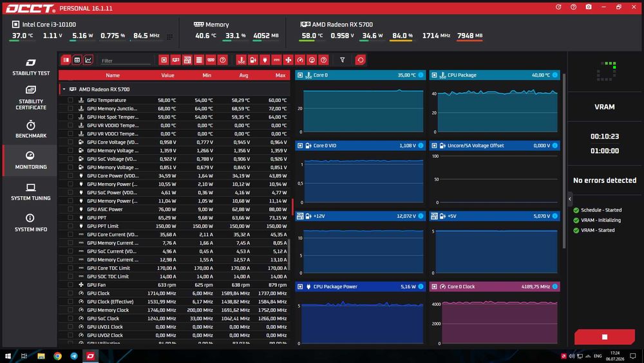This screenshot has width=644, height=363.
Task: Click the GPU ASIC Power row name
Action: point(105,210)
